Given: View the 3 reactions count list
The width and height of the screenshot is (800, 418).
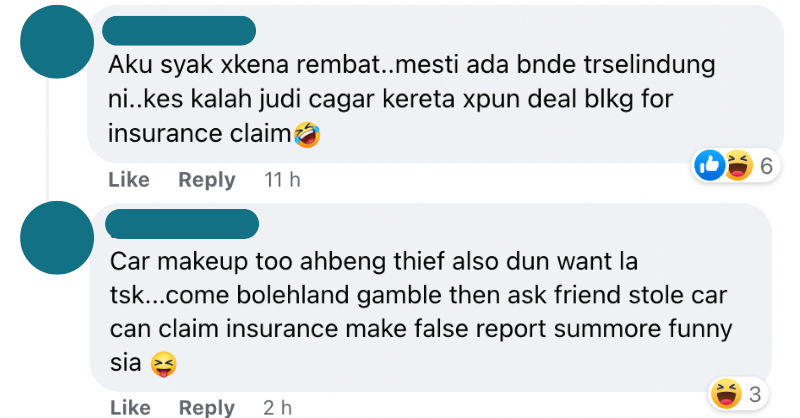Looking at the screenshot, I should click(x=755, y=394).
